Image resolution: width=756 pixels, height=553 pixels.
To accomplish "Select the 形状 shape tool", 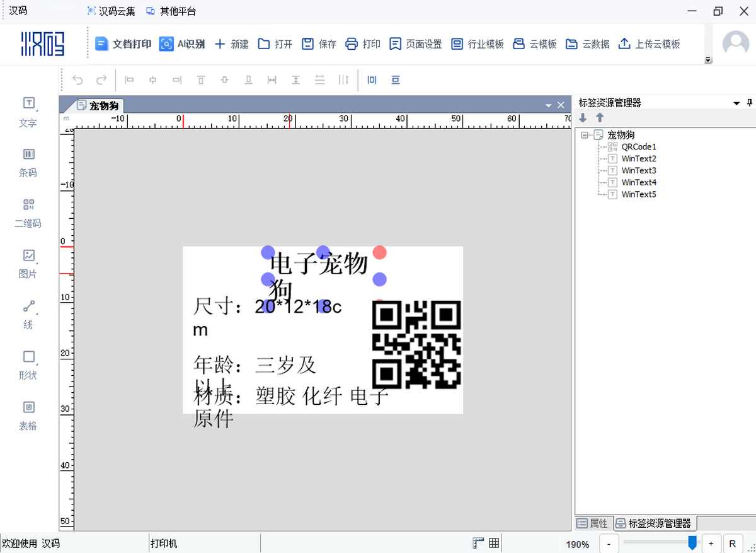I will [x=28, y=364].
